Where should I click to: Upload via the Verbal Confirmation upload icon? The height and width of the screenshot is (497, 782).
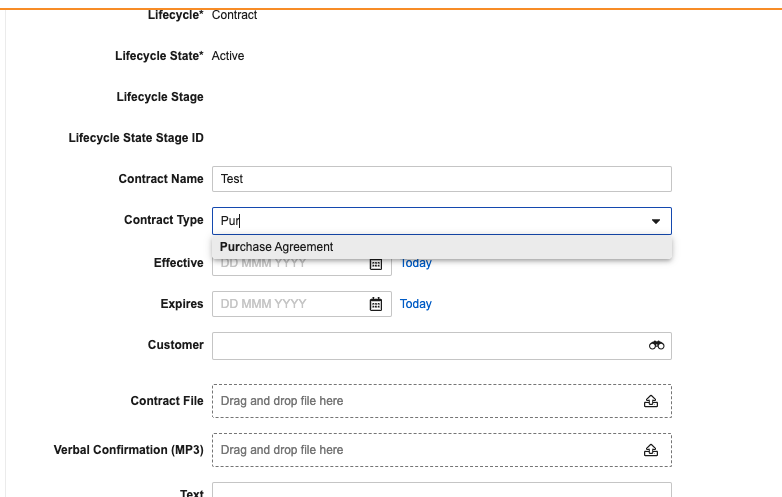click(651, 450)
